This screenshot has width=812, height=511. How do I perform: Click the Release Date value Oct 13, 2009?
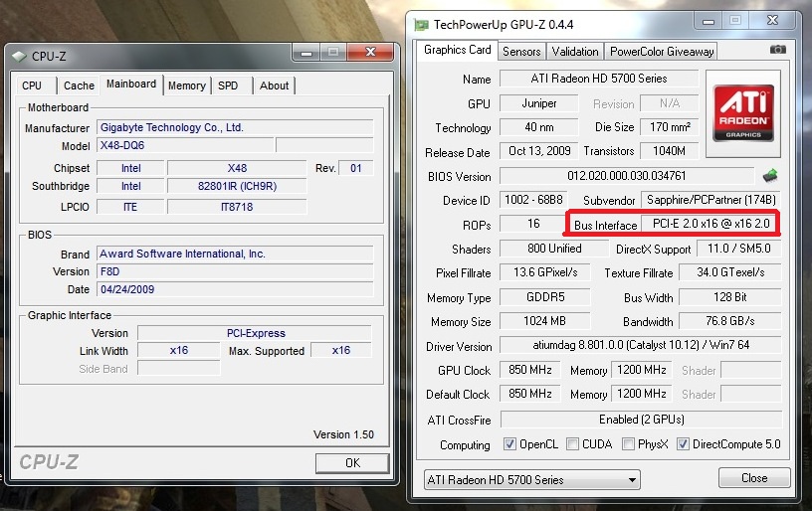point(538,151)
